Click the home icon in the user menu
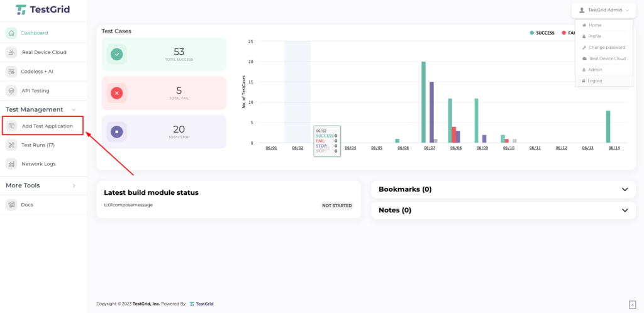The image size is (644, 313). [x=584, y=25]
